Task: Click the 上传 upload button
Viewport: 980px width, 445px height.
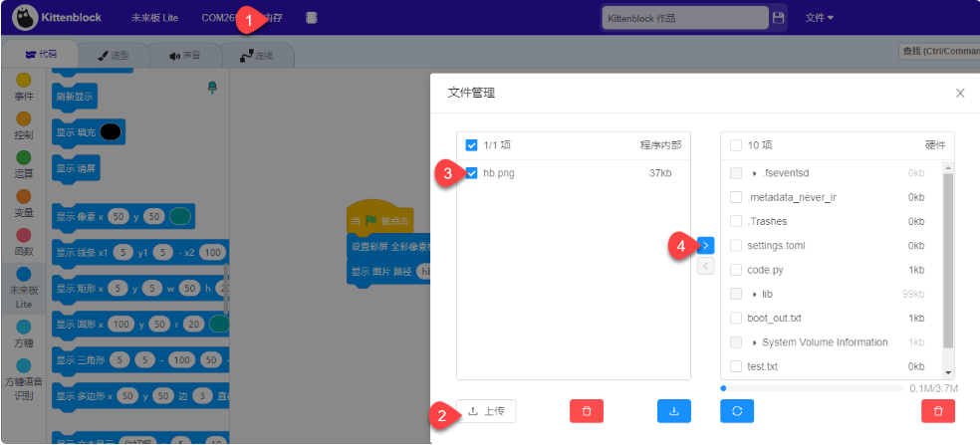Action: point(486,411)
